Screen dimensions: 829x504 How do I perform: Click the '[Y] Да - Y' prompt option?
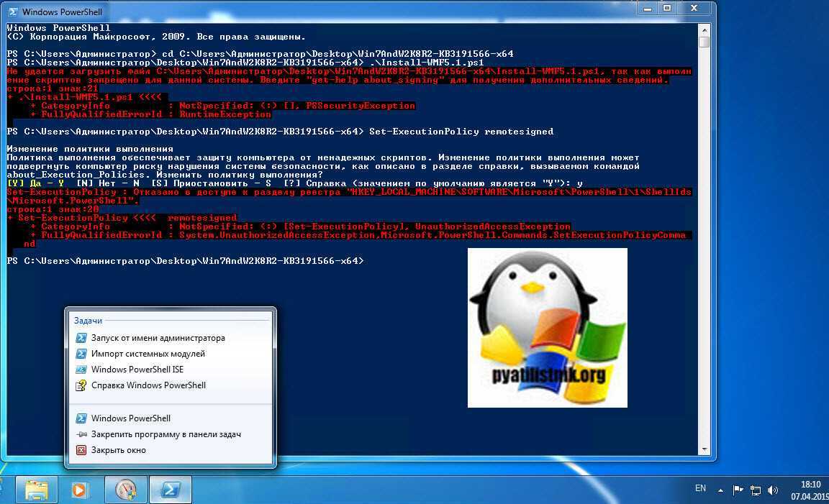pos(35,183)
